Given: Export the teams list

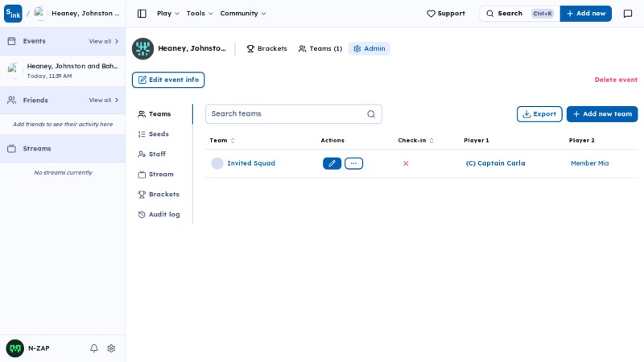Looking at the screenshot, I should point(539,114).
